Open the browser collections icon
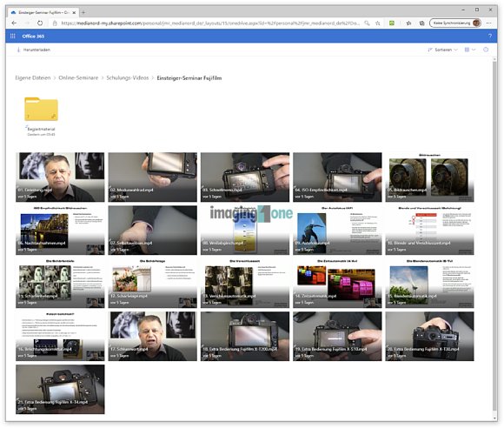 click(421, 23)
